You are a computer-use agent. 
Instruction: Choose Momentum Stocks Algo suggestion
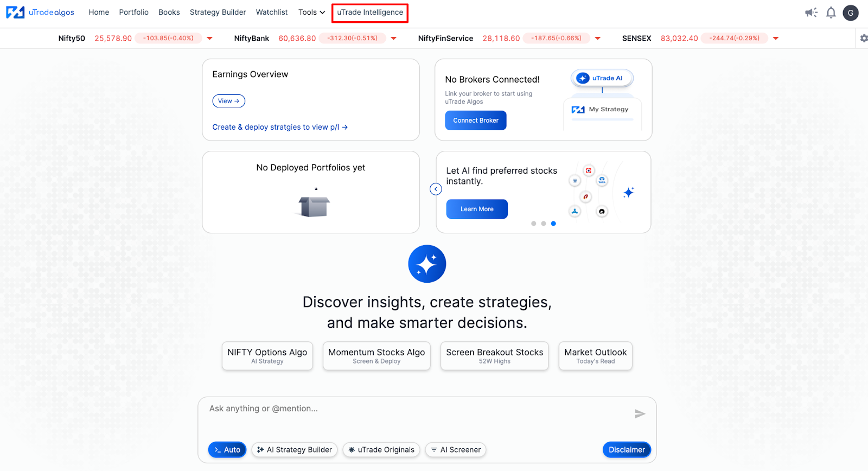click(376, 356)
